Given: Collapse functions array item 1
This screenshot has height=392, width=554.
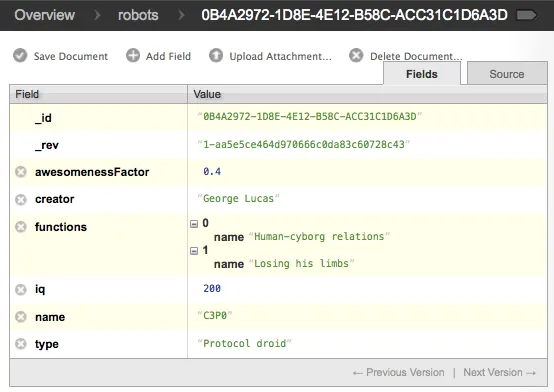Looking at the screenshot, I should 194,251.
